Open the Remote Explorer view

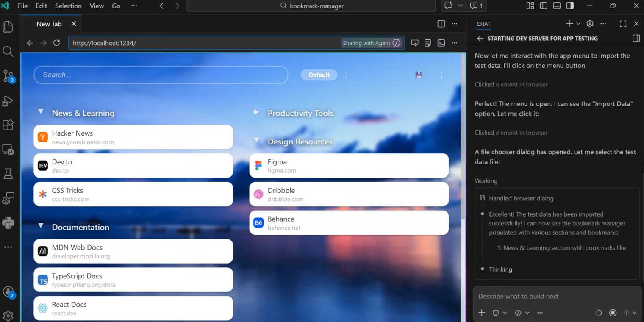point(8,149)
